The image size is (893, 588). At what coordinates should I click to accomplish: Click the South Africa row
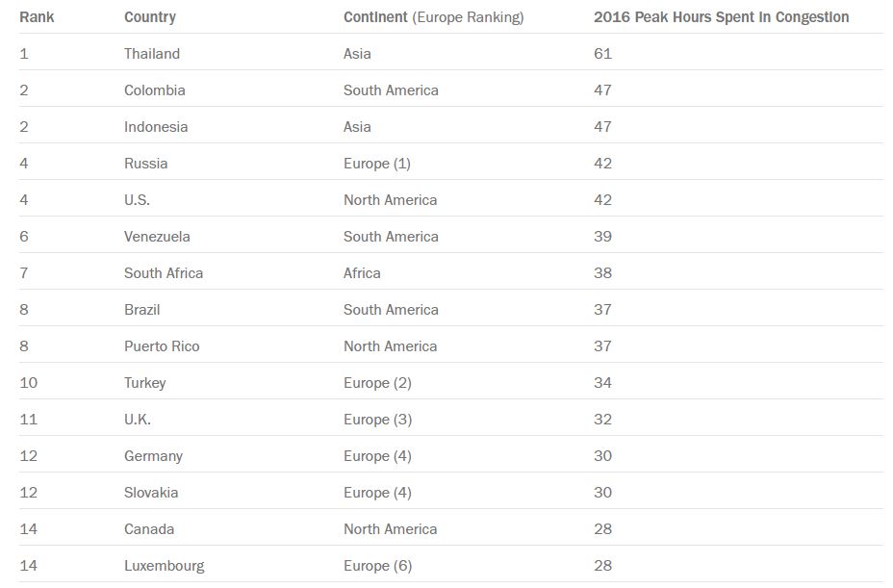[x=451, y=273]
